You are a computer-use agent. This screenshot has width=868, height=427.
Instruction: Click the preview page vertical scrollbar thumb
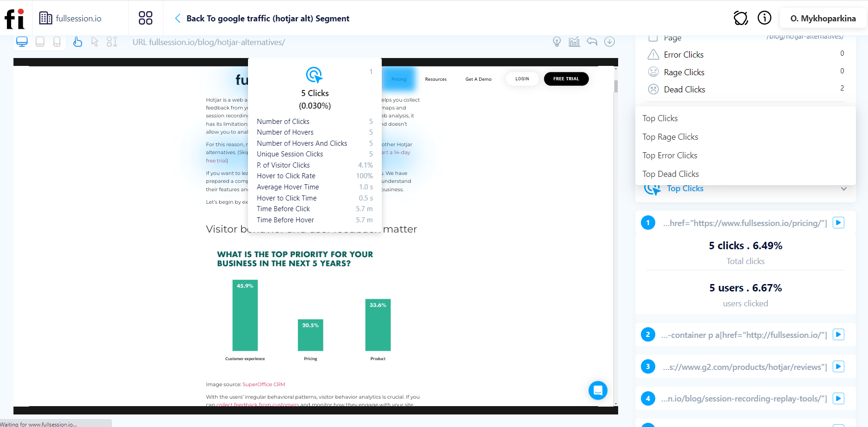pyautogui.click(x=616, y=86)
